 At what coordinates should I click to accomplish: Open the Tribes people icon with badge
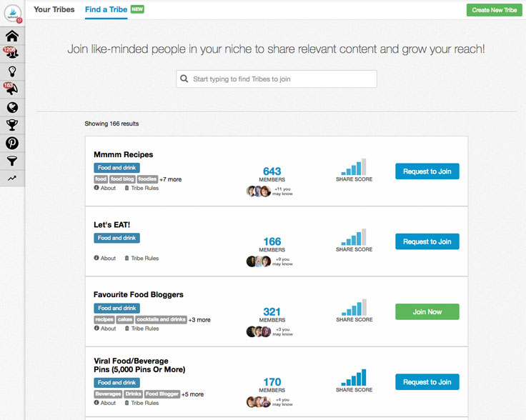(x=11, y=53)
